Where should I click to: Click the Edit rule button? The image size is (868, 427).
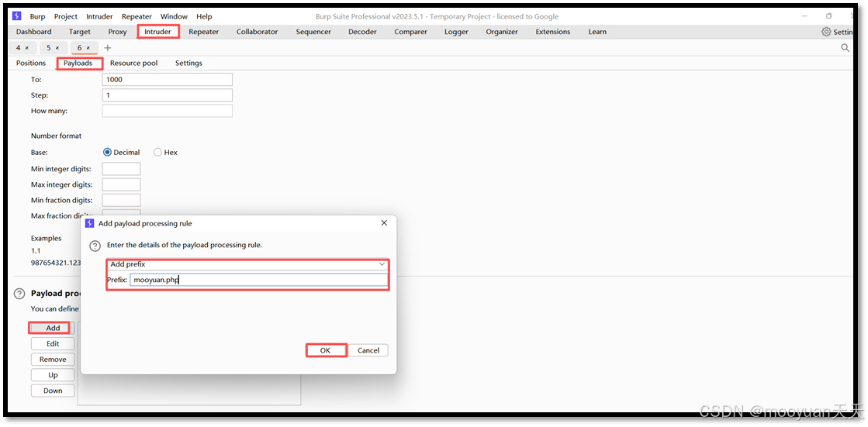(53, 343)
